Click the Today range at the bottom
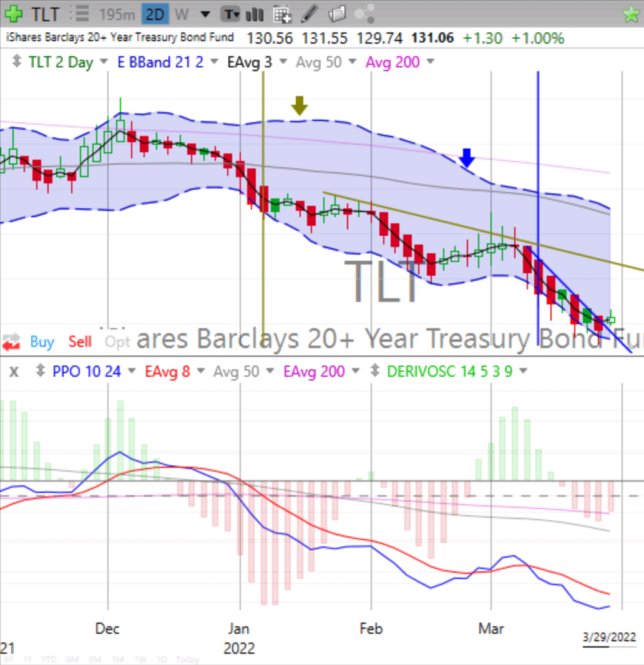This screenshot has width=644, height=665. click(187, 659)
